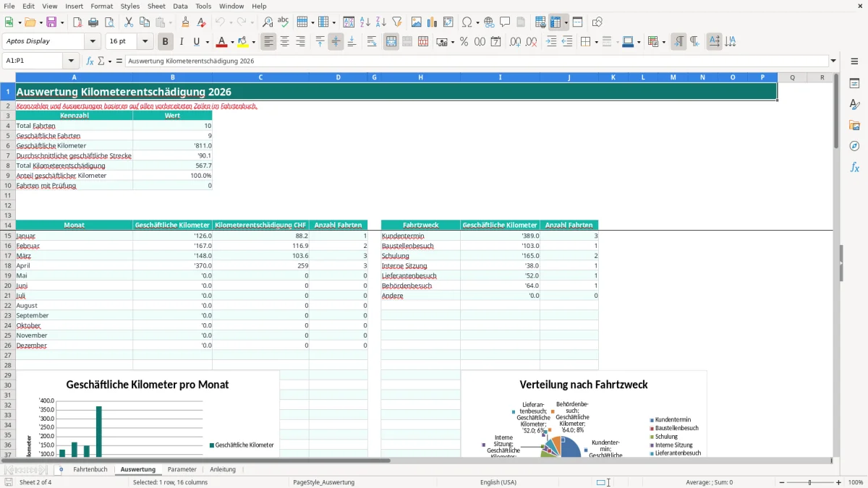The width and height of the screenshot is (868, 488).
Task: Toggle Bold formatting
Action: click(166, 42)
